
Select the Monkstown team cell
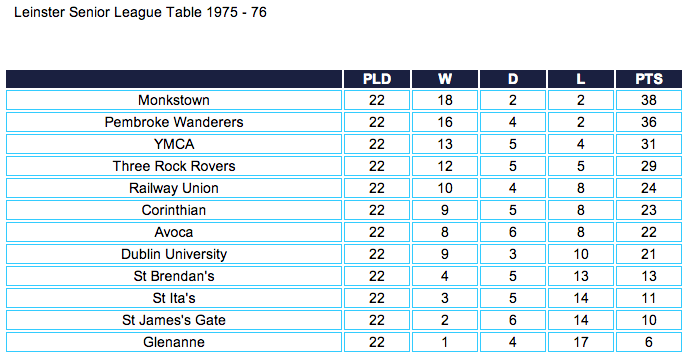pyautogui.click(x=174, y=100)
